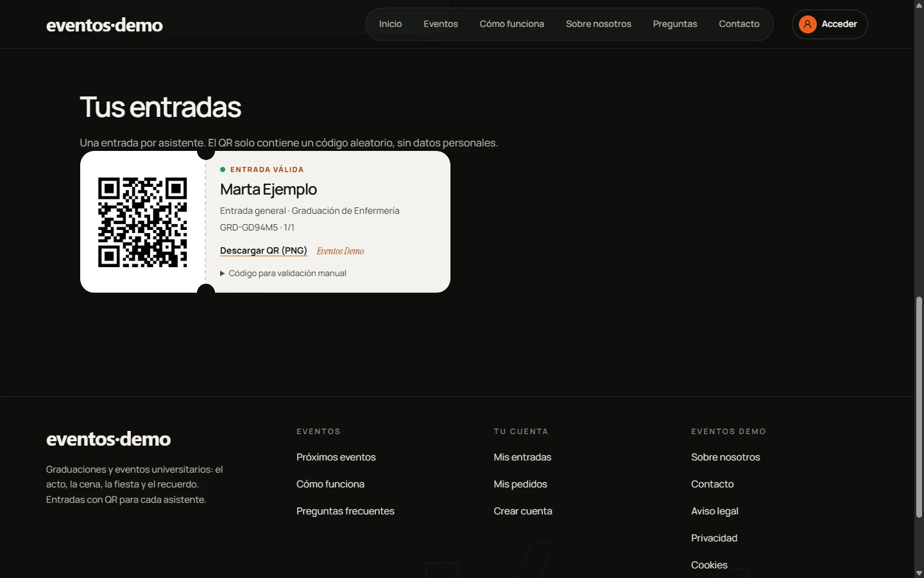Open the Eventos nav item
Image resolution: width=924 pixels, height=578 pixels.
pos(441,24)
